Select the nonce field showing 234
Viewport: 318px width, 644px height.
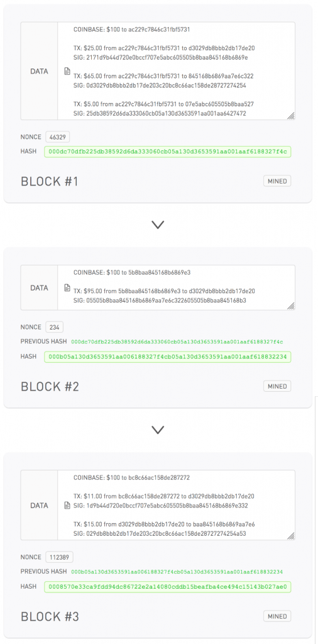tap(54, 327)
